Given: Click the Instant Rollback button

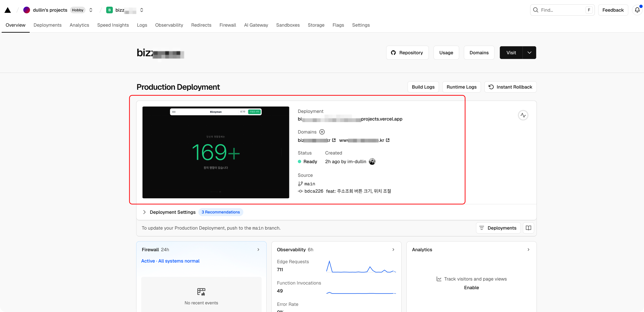Looking at the screenshot, I should pos(510,87).
